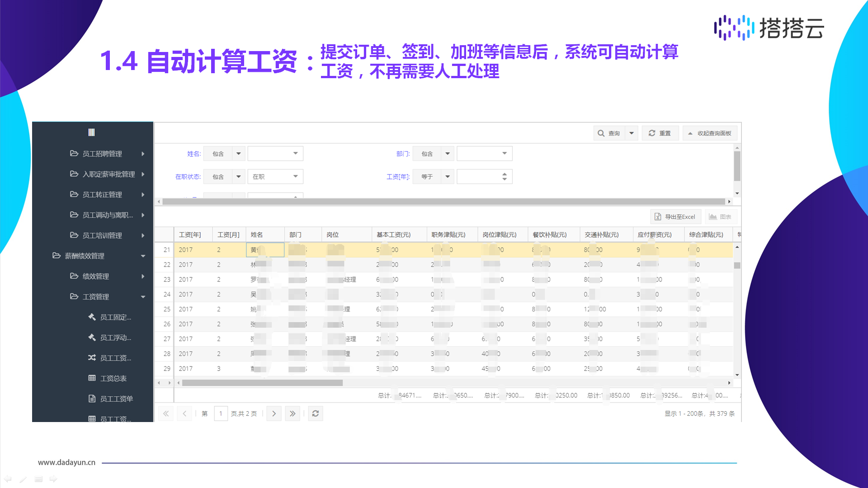The image size is (868, 488).
Task: Click the sidebar collapse bars icon
Action: 91,132
